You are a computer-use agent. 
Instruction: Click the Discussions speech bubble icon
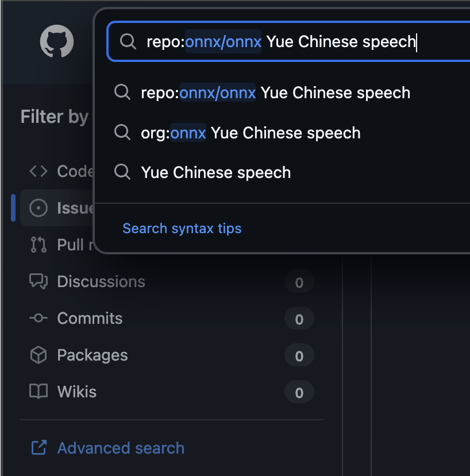pos(38,281)
